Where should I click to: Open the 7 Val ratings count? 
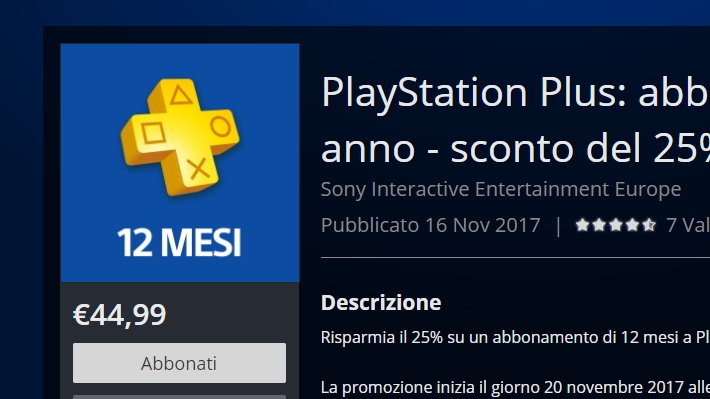pyautogui.click(x=688, y=225)
